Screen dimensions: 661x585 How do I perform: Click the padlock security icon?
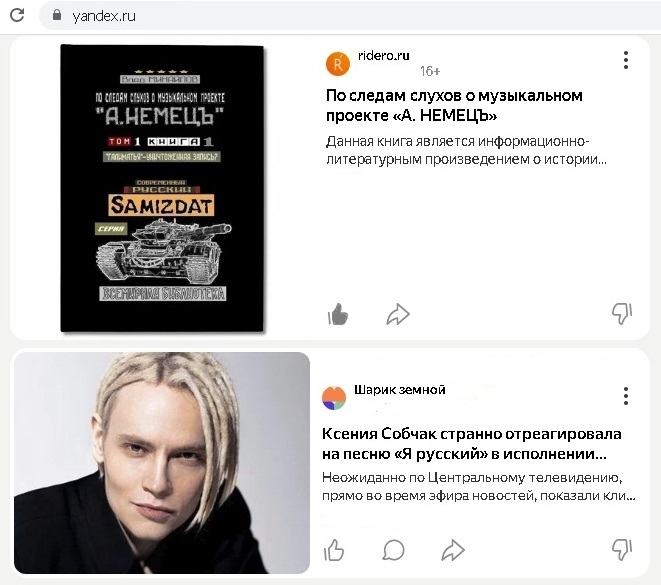point(57,15)
